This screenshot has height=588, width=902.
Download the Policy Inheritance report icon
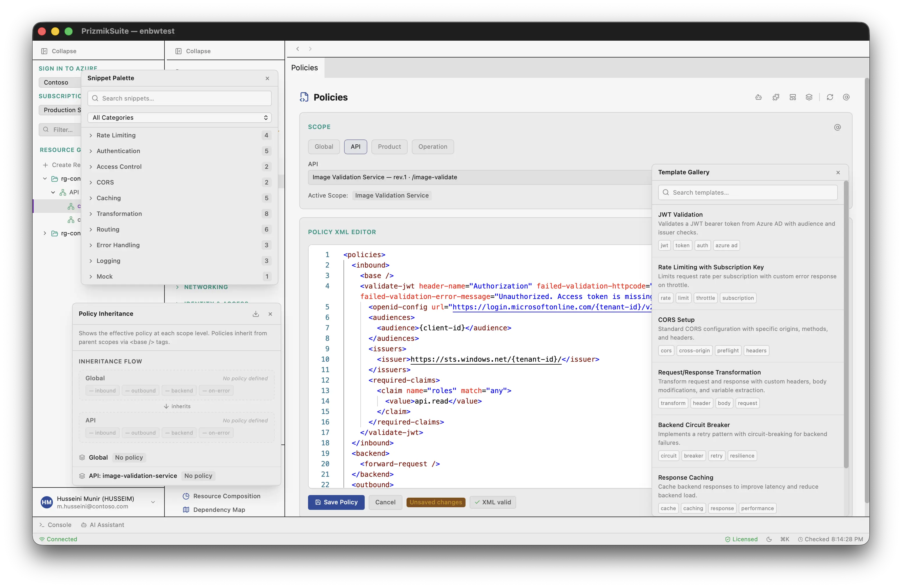point(256,314)
